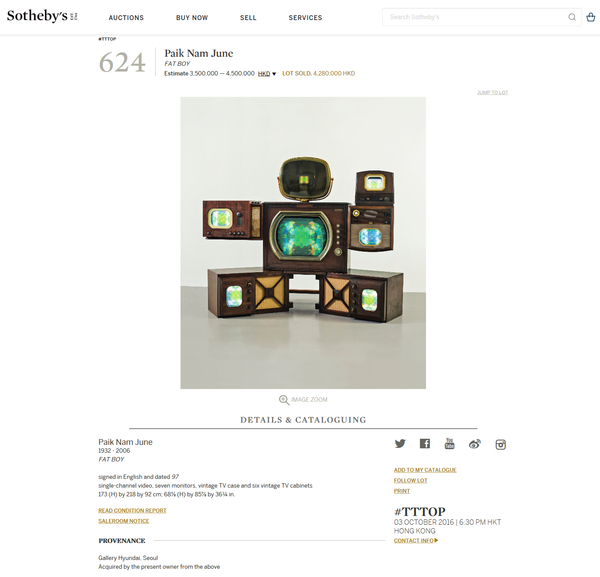Open Sotheby's Weibo page icon
This screenshot has height=577, width=600.
click(x=474, y=444)
